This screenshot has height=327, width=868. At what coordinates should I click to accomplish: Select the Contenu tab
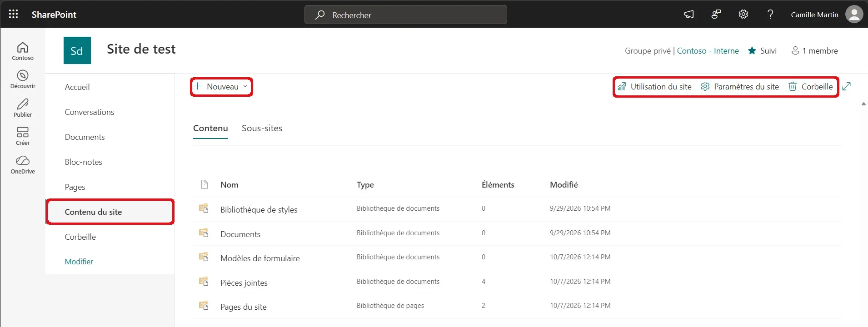[210, 129]
